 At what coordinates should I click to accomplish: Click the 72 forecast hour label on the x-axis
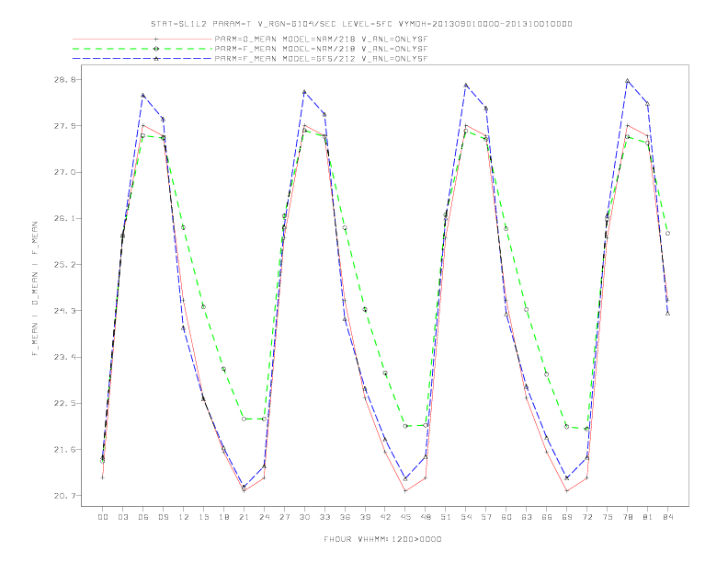click(586, 517)
